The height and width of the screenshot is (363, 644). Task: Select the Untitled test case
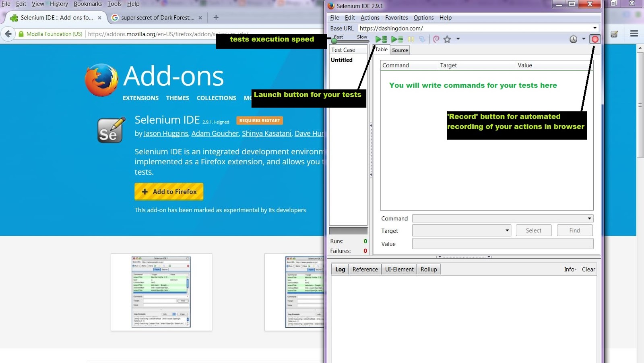click(x=342, y=60)
